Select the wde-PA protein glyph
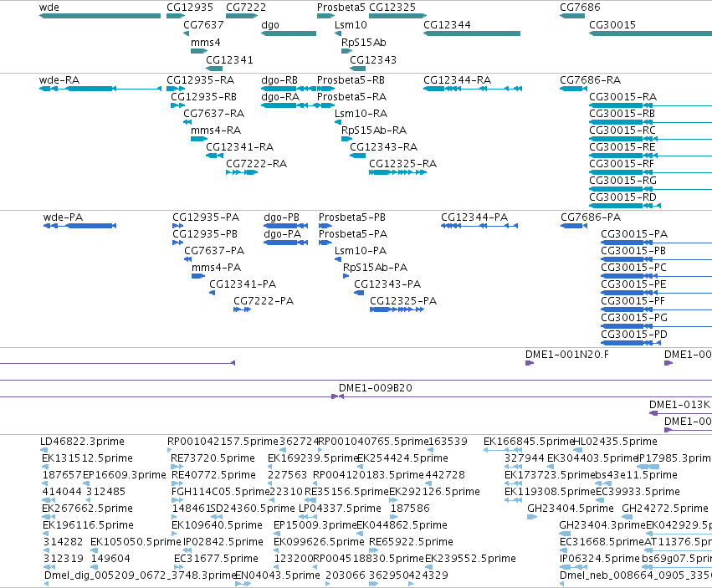This screenshot has width=712, height=588. click(80, 226)
